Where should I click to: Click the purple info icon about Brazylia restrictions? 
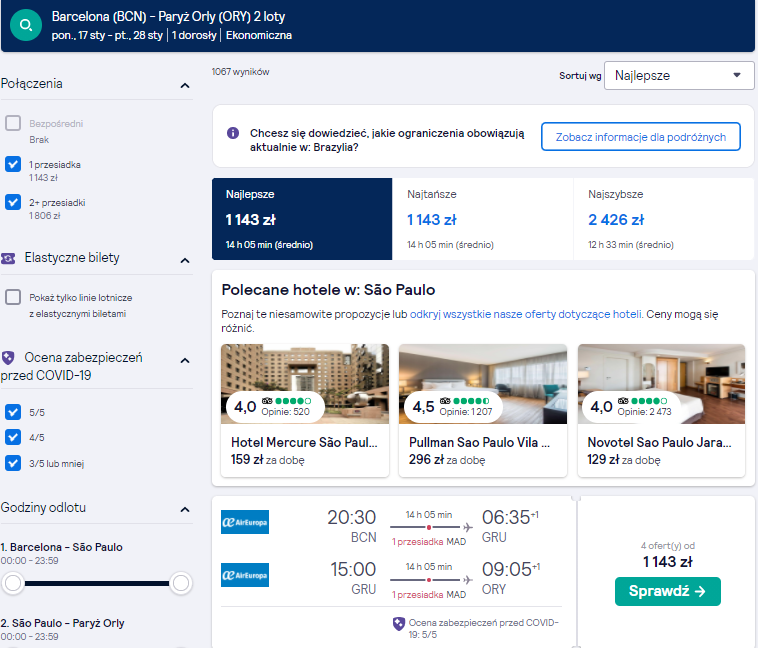pyautogui.click(x=233, y=133)
